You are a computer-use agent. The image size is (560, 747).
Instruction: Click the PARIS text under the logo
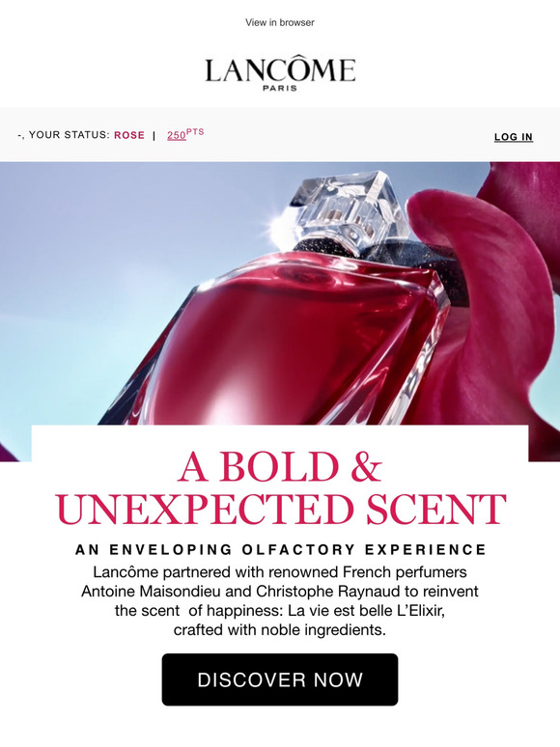pos(280,88)
